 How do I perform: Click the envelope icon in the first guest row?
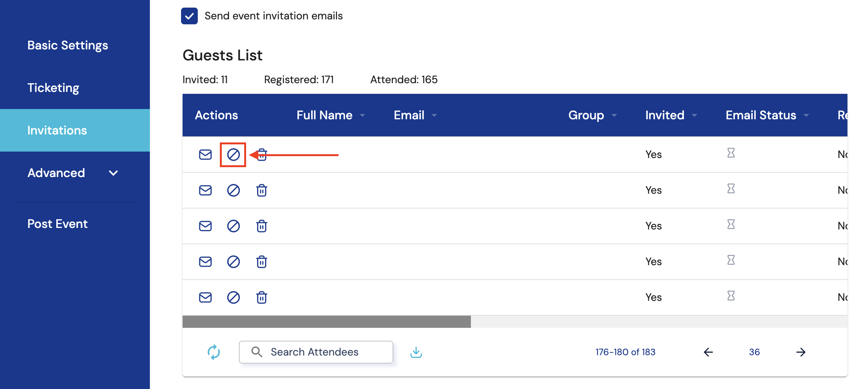[x=205, y=155]
